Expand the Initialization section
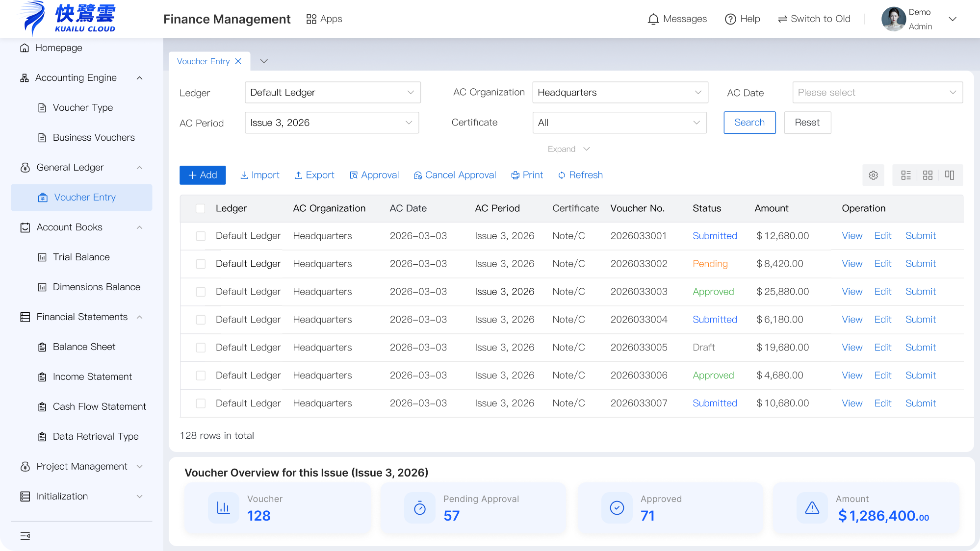The image size is (980, 551). [140, 497]
